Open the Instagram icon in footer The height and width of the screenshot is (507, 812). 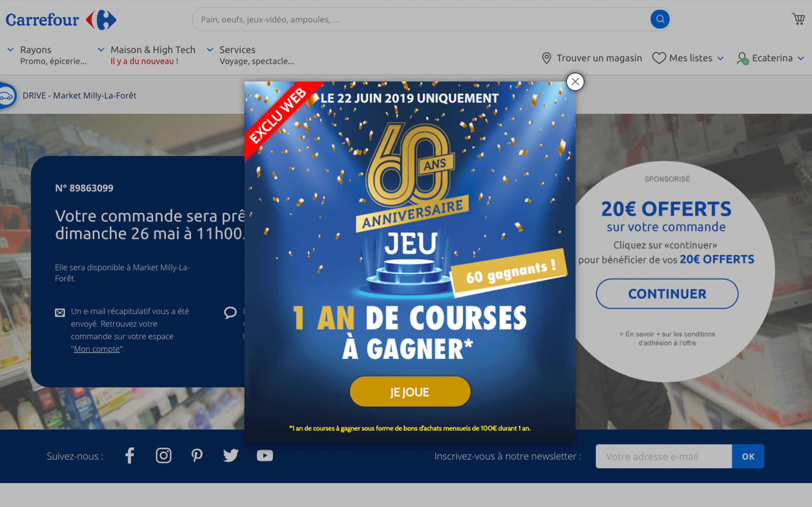click(x=164, y=455)
